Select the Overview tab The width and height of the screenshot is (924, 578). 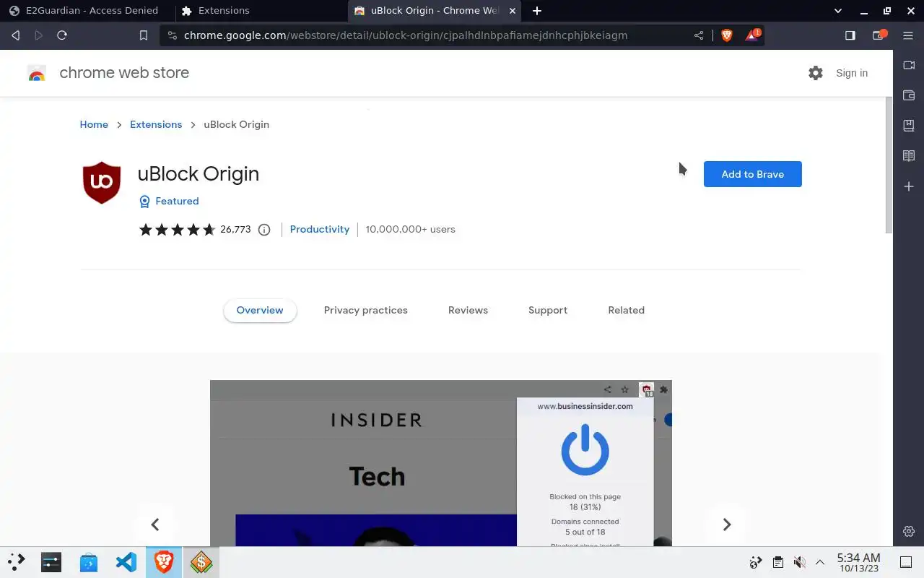click(x=260, y=310)
